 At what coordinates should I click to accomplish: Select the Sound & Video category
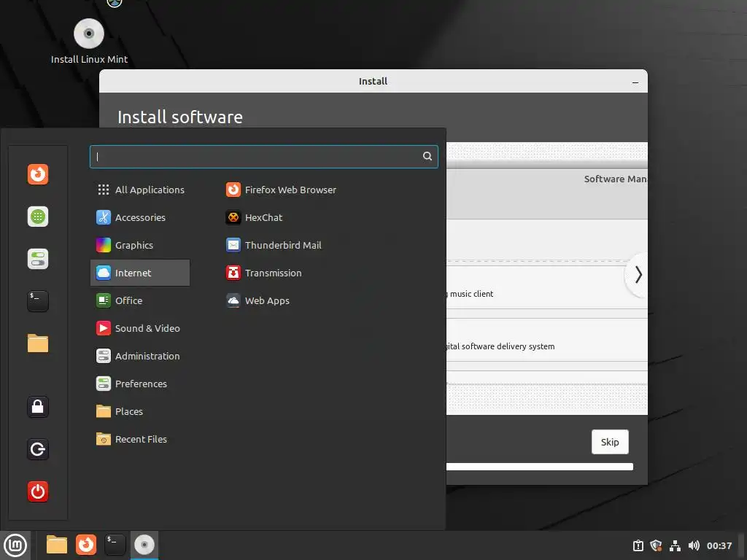140,328
